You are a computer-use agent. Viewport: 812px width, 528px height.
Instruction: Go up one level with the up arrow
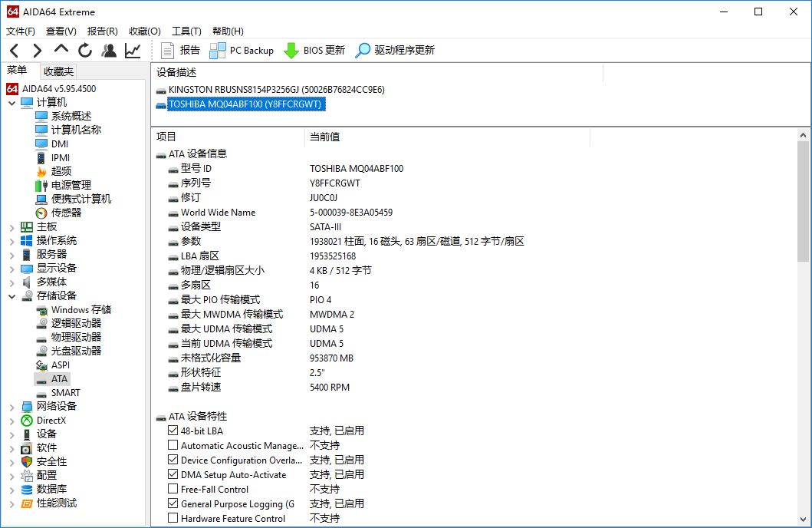pyautogui.click(x=61, y=49)
